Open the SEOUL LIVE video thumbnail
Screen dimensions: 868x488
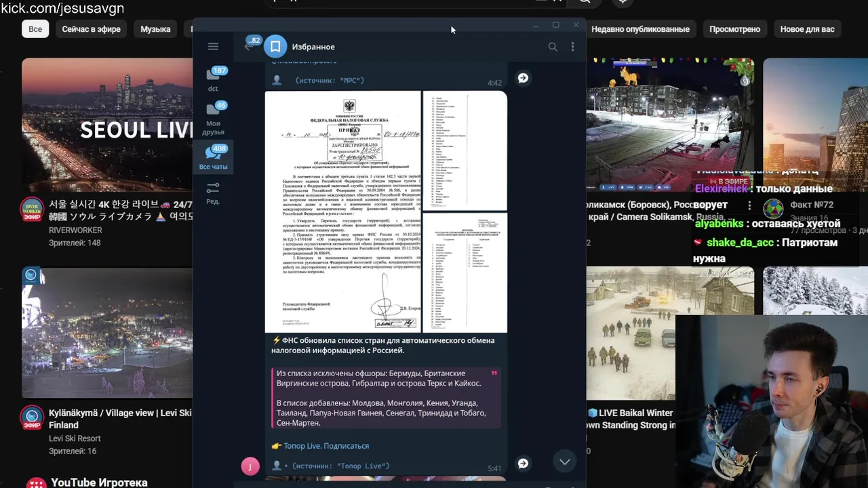(x=107, y=125)
